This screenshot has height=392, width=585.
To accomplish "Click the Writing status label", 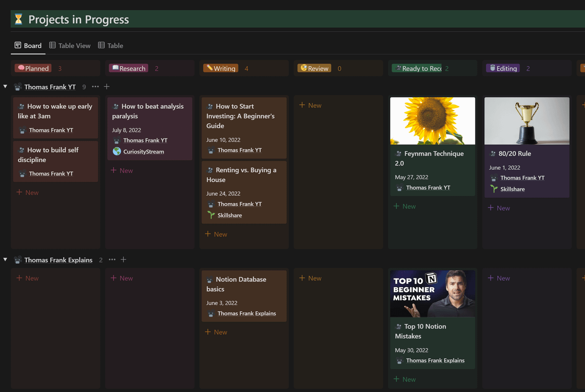I will pyautogui.click(x=221, y=68).
